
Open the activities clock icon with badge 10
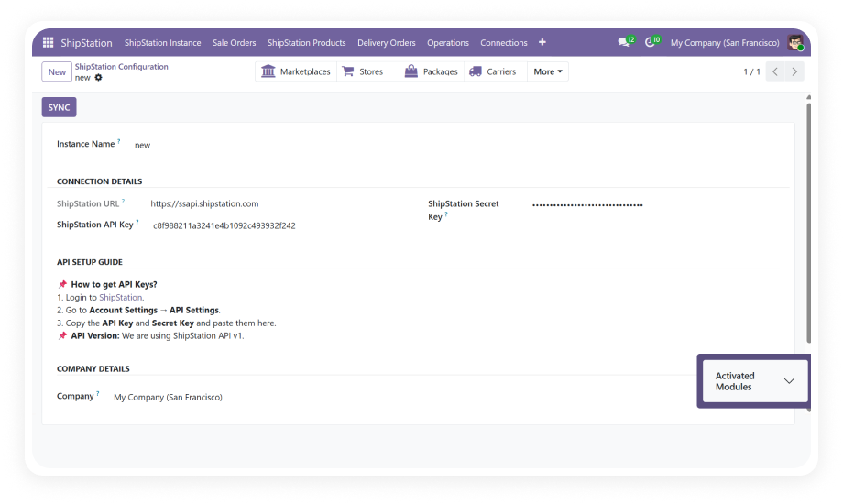pos(650,42)
